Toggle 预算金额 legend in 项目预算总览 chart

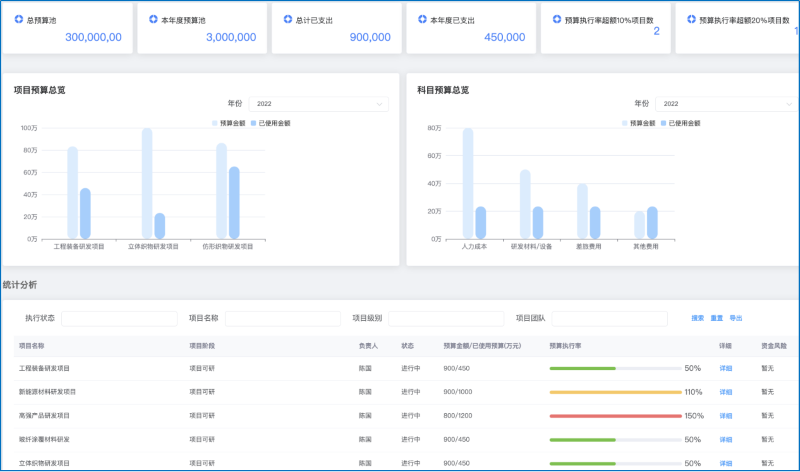coord(229,123)
